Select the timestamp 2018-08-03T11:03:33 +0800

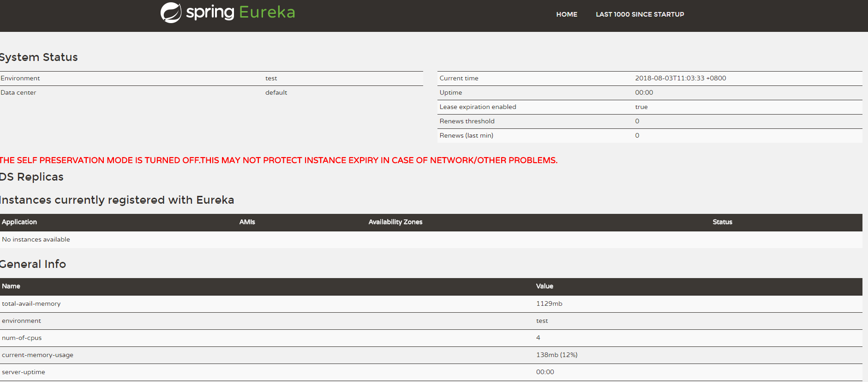tap(680, 78)
